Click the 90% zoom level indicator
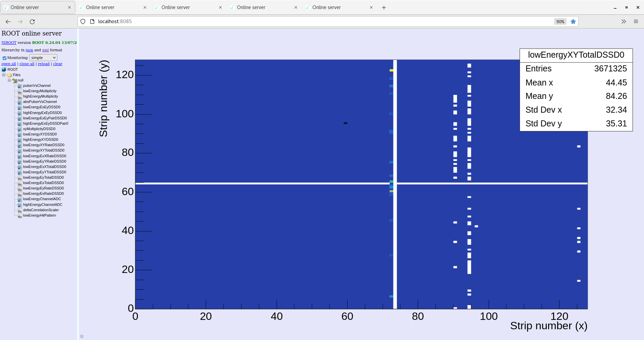The height and width of the screenshot is (340, 644). click(560, 21)
